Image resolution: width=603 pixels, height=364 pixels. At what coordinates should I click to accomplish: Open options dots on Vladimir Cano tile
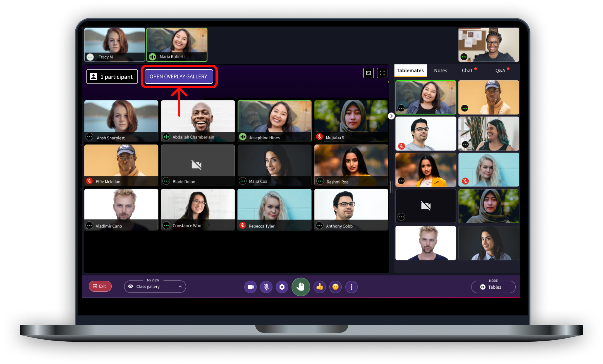coord(89,225)
